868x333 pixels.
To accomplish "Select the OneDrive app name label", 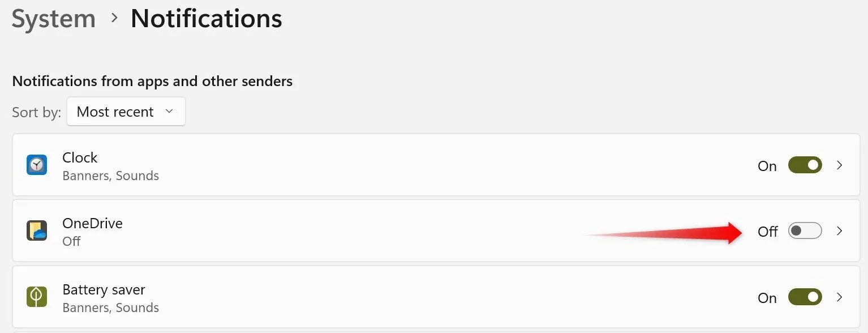I will [92, 223].
